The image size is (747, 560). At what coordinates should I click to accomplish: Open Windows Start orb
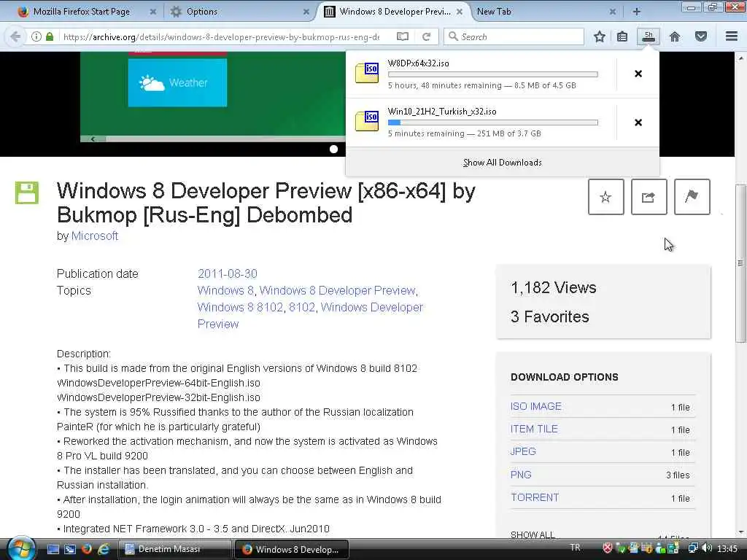pos(21,548)
